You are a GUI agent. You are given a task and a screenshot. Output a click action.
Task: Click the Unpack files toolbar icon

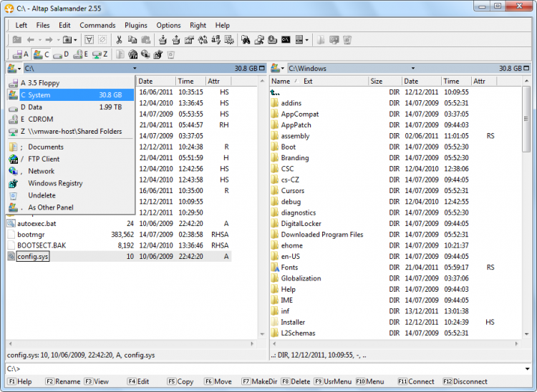(176, 40)
